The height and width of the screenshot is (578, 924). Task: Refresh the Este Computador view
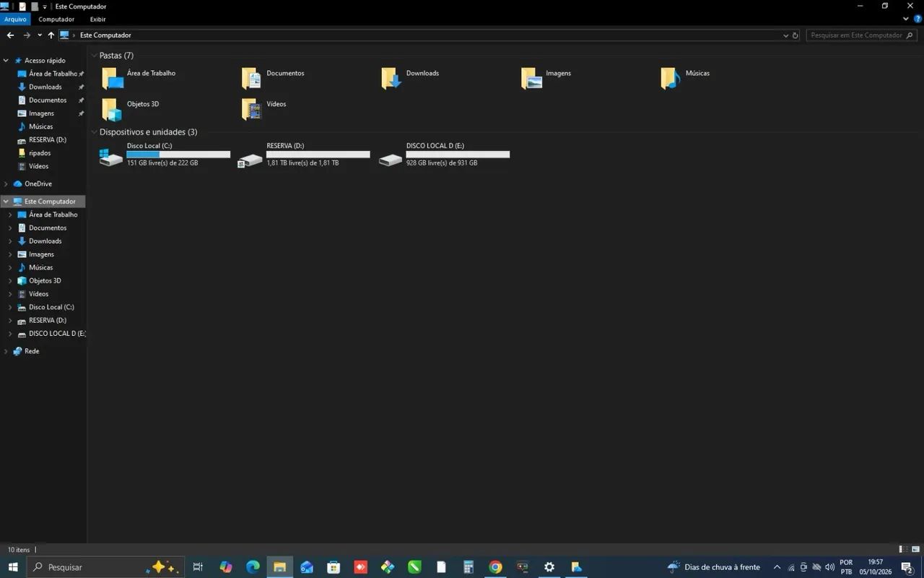(x=796, y=35)
